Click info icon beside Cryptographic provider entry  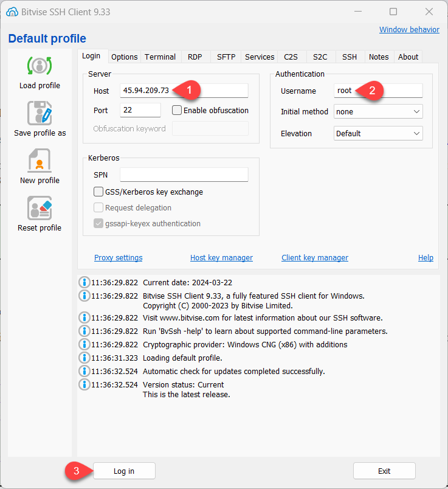84,344
